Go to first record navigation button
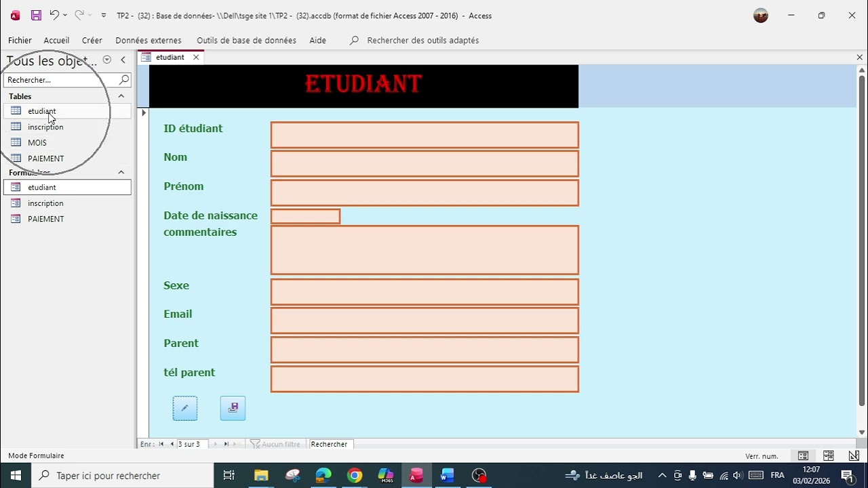 pyautogui.click(x=161, y=444)
